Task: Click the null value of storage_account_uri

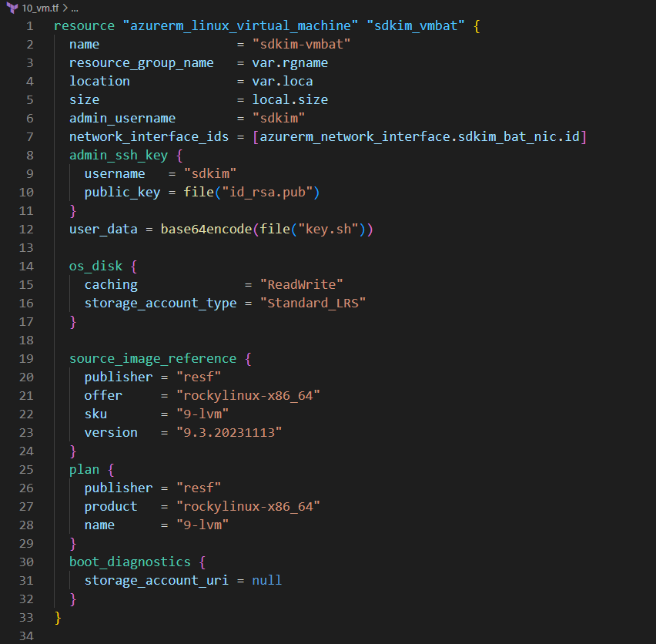Action: coord(267,580)
